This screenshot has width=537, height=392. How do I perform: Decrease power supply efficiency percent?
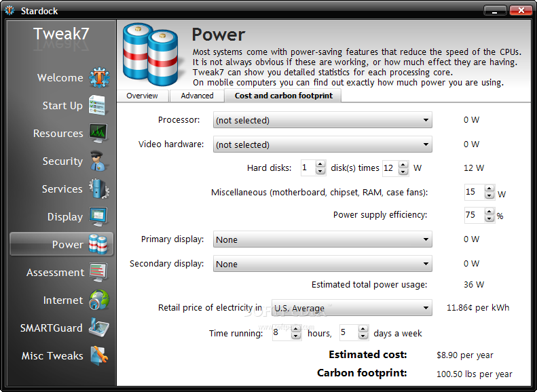[489, 218]
